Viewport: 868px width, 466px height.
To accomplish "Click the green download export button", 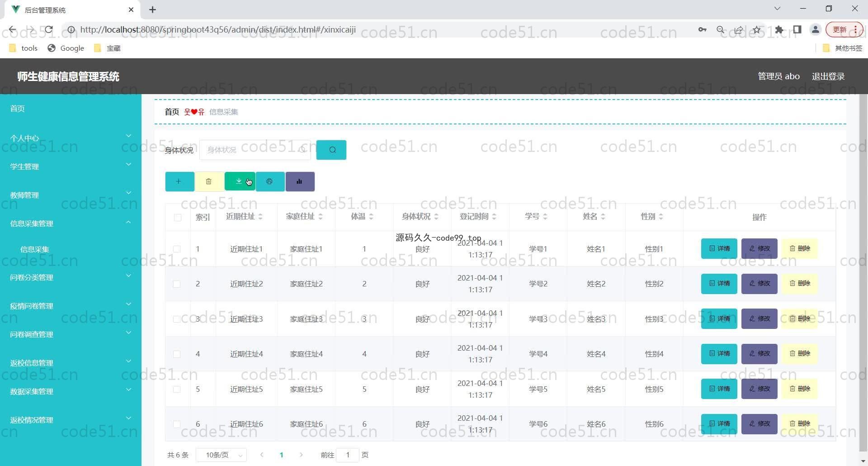I will pos(240,181).
